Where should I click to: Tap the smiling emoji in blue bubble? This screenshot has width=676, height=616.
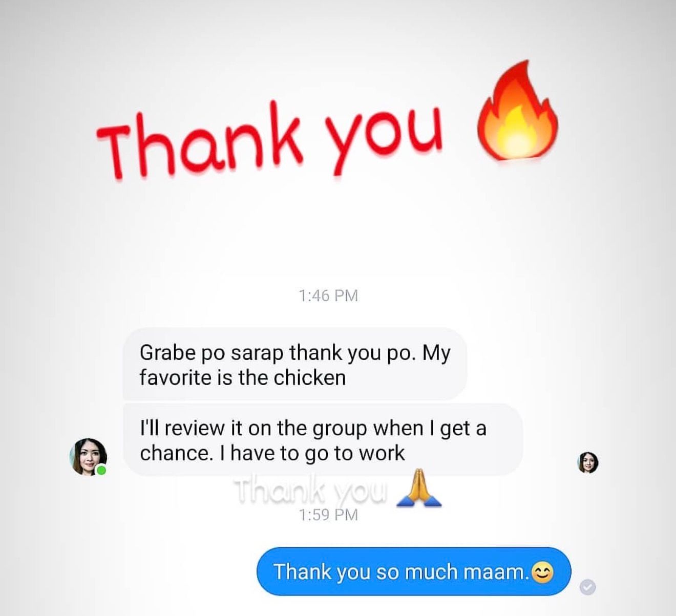click(543, 572)
